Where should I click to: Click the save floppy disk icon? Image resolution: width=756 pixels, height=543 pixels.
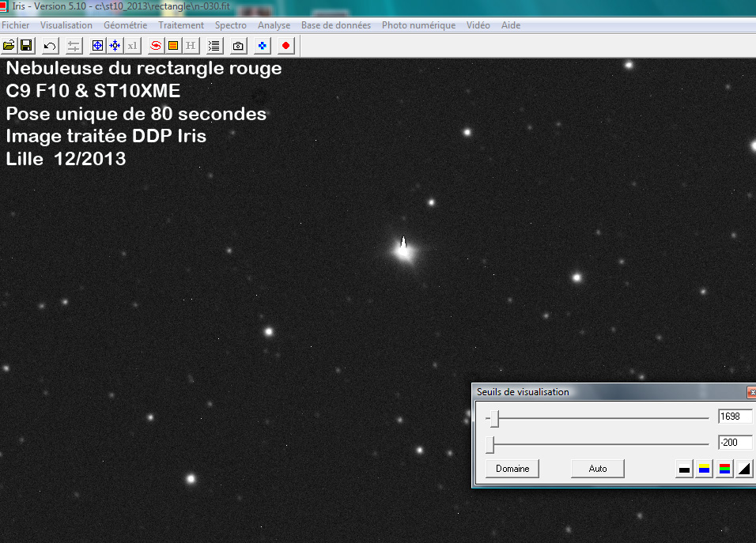point(26,46)
